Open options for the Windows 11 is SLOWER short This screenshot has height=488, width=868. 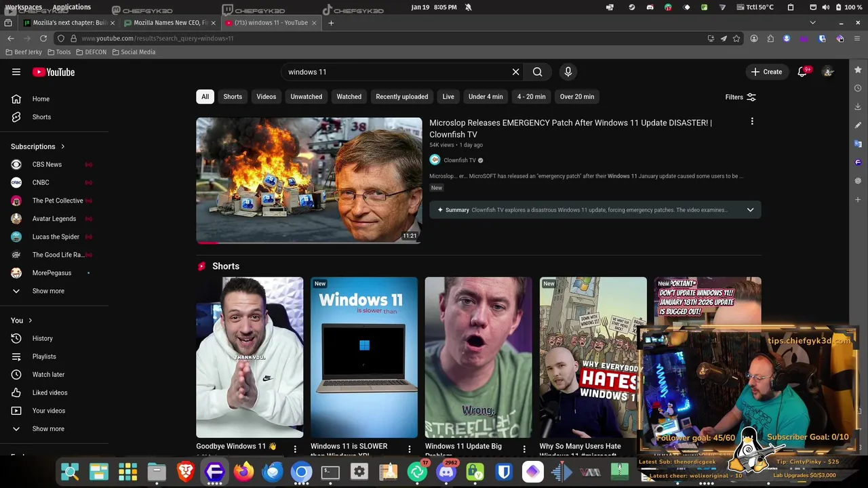coord(409,449)
